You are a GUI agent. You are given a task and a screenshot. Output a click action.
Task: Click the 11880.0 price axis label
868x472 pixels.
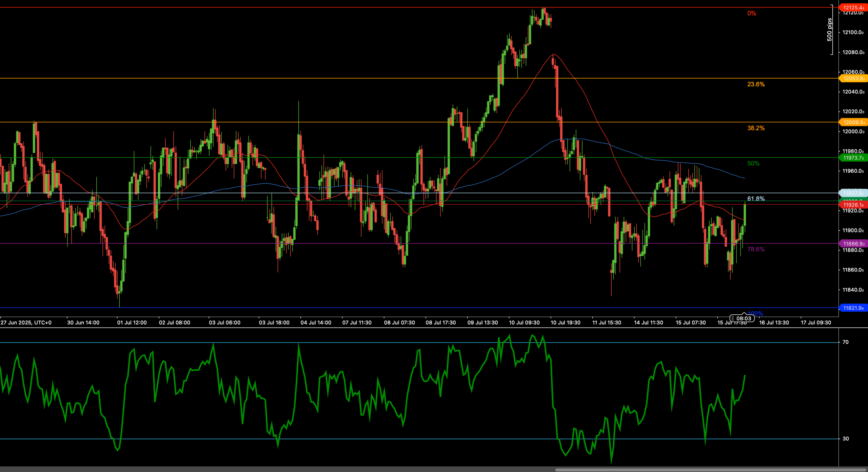tap(853, 250)
